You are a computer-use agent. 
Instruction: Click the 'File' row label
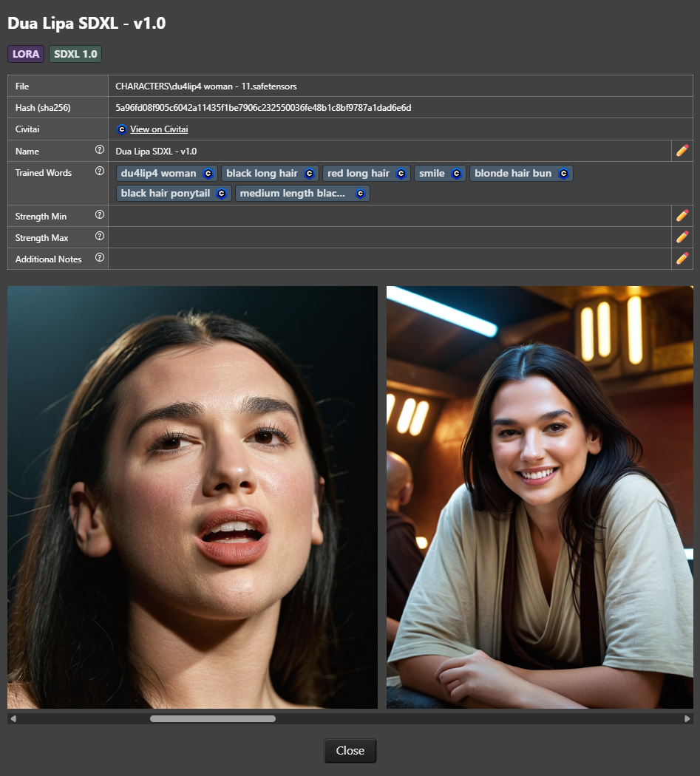[22, 86]
